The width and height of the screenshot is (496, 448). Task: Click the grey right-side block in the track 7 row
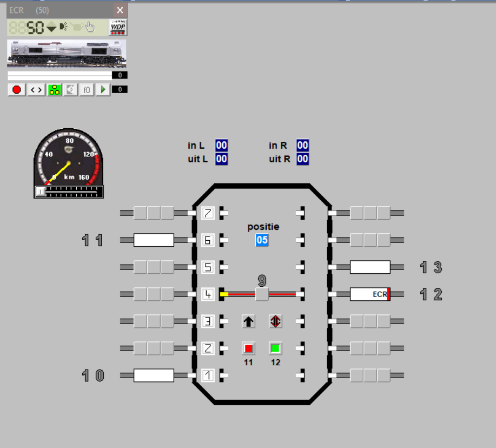pos(370,213)
